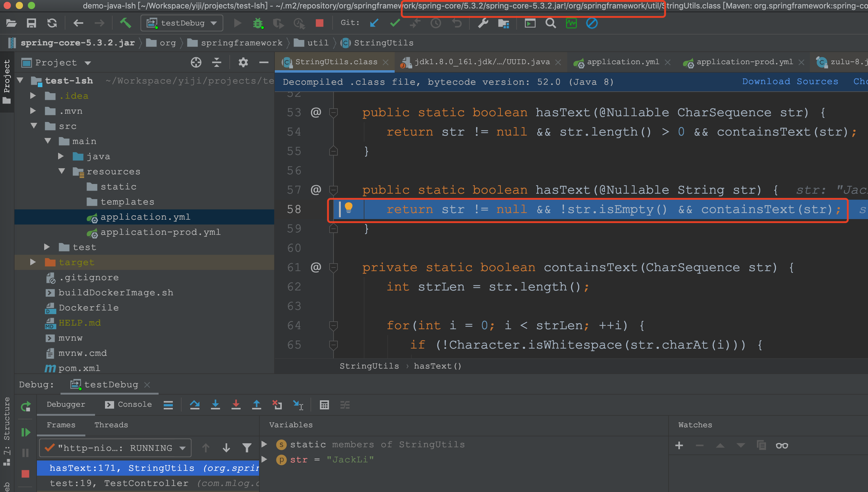The width and height of the screenshot is (868, 492).
Task: Expand the java folder
Action: (x=61, y=156)
